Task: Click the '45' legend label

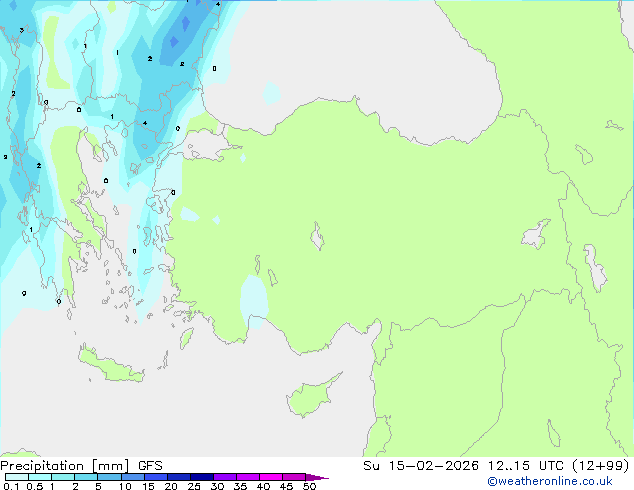Action: pos(286,486)
